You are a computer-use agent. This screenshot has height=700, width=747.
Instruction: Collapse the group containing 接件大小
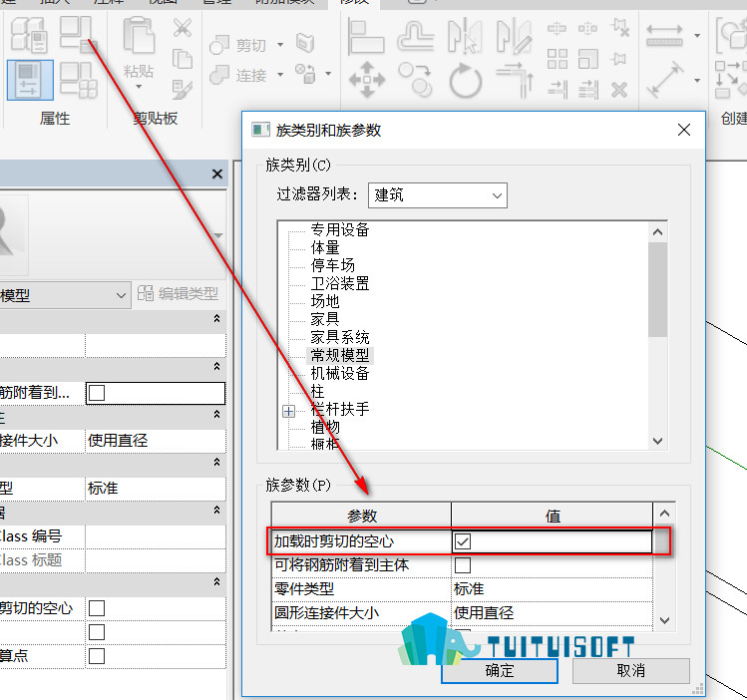(216, 414)
